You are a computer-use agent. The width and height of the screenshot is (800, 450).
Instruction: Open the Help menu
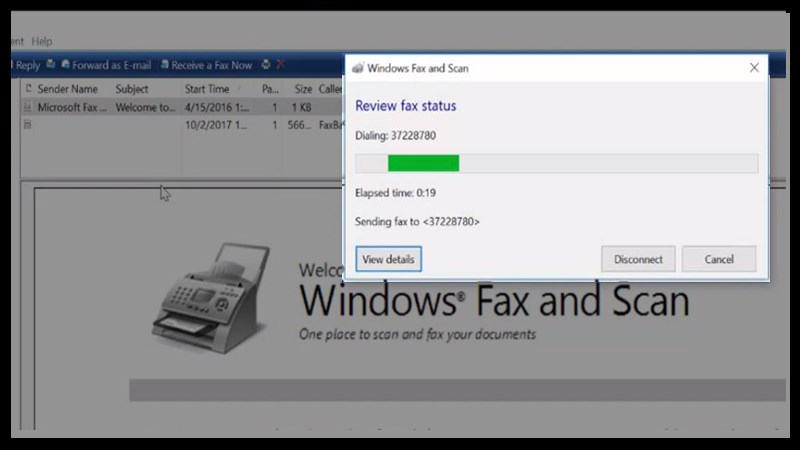click(42, 41)
